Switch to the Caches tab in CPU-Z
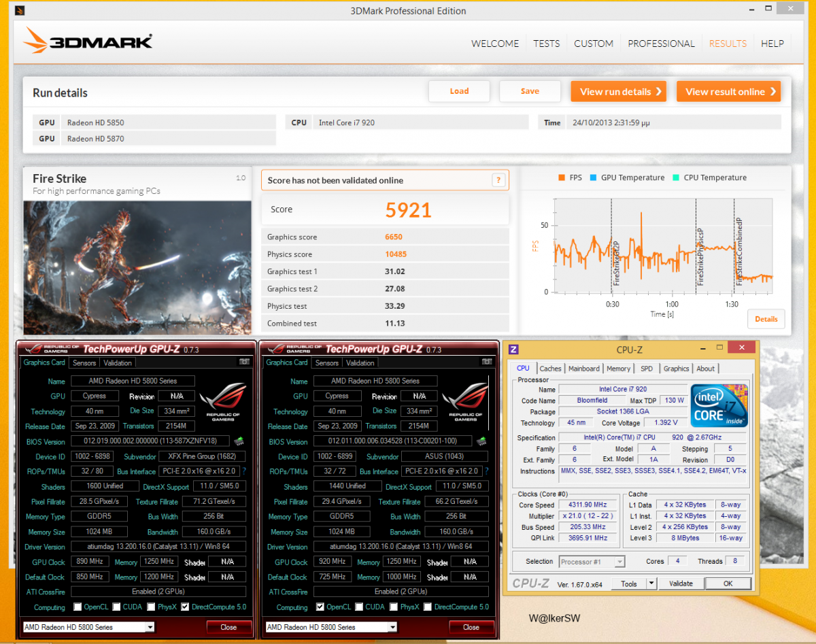 pyautogui.click(x=551, y=369)
